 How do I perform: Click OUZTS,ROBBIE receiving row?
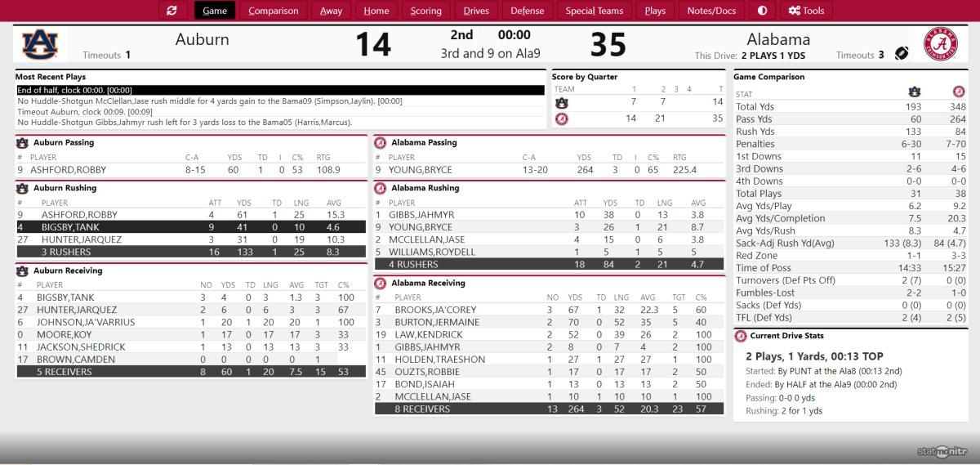tap(550, 372)
